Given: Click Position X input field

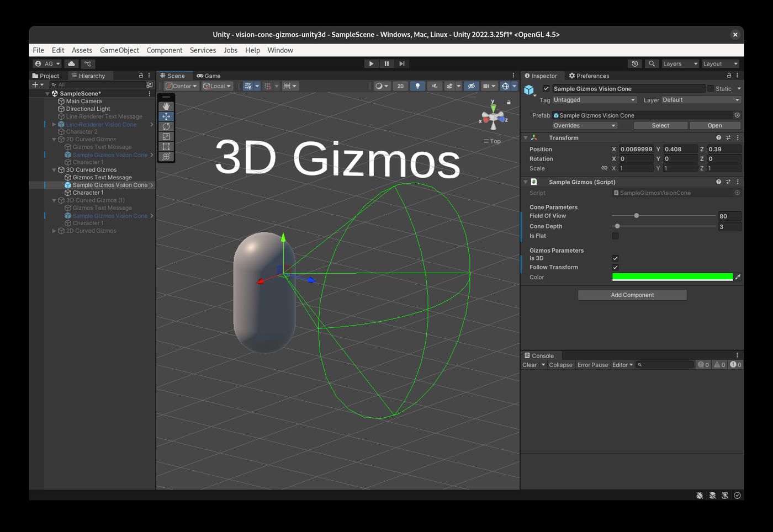Looking at the screenshot, I should point(636,149).
